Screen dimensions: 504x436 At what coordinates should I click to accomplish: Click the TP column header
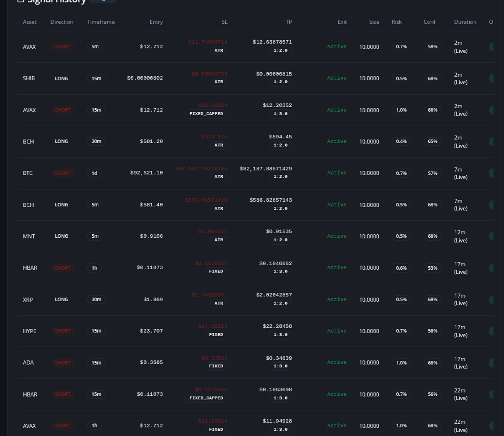(289, 22)
